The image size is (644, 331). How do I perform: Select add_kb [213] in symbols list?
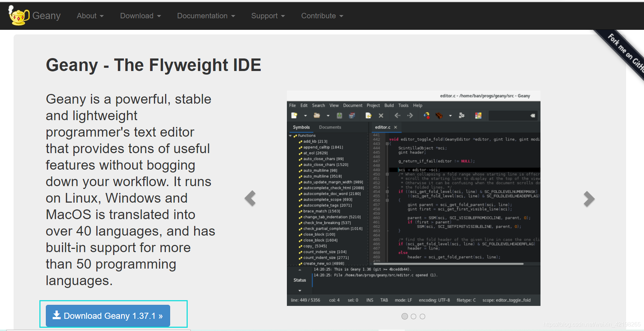coord(315,142)
